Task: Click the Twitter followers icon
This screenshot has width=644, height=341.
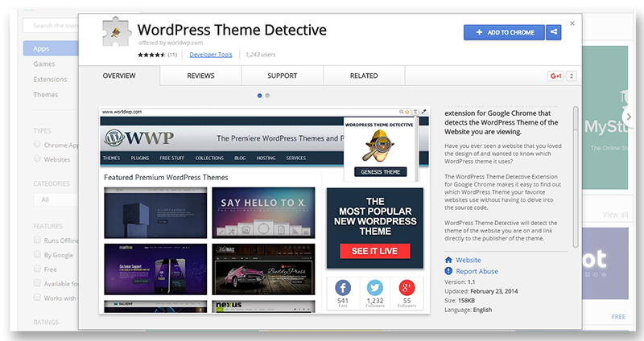Action: [x=375, y=288]
